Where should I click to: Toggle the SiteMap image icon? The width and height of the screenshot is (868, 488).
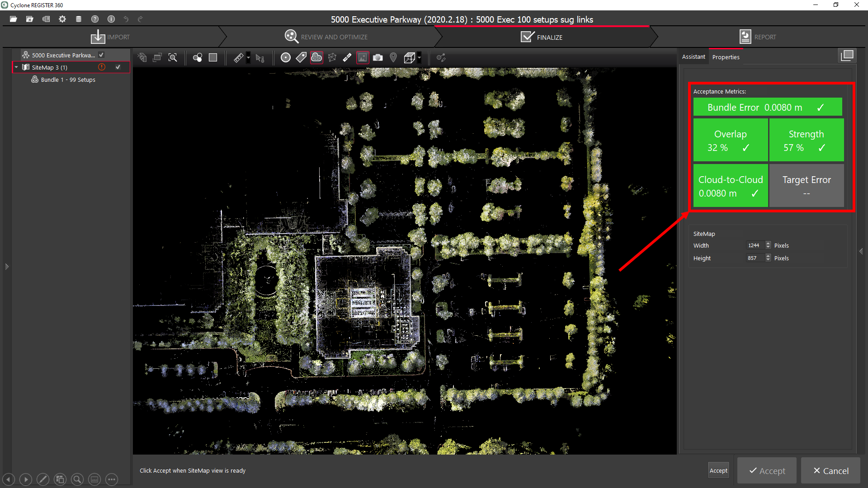pyautogui.click(x=363, y=58)
